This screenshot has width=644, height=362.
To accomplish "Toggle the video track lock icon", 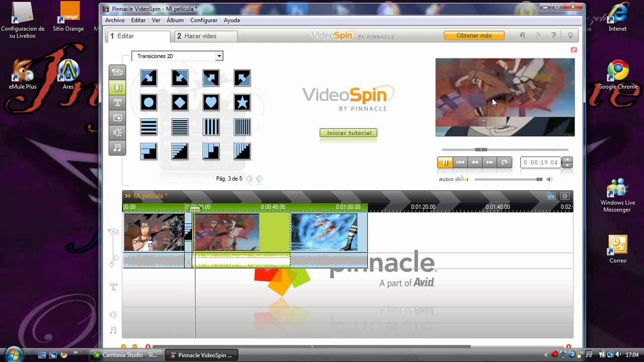I will click(x=114, y=232).
